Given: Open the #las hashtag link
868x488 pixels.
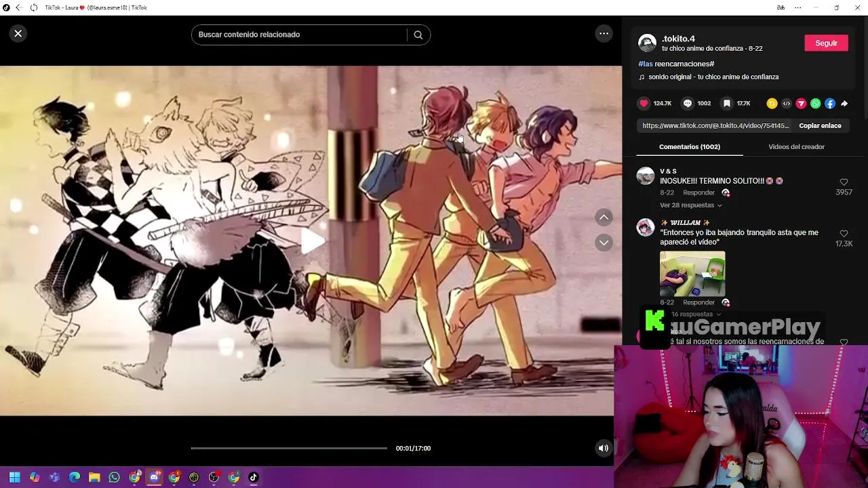Looking at the screenshot, I should (646, 64).
